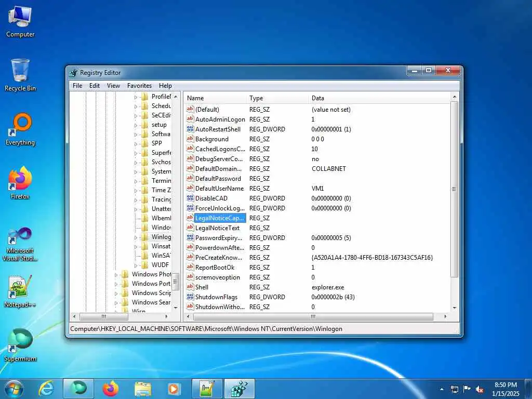Select the ReportBootOk value
The image size is (532, 399).
(x=215, y=268)
